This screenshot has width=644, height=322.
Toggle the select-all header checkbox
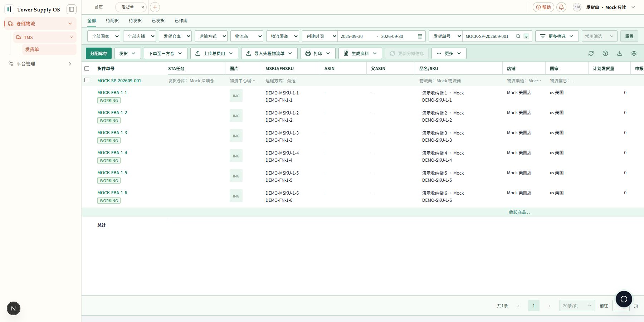click(87, 68)
